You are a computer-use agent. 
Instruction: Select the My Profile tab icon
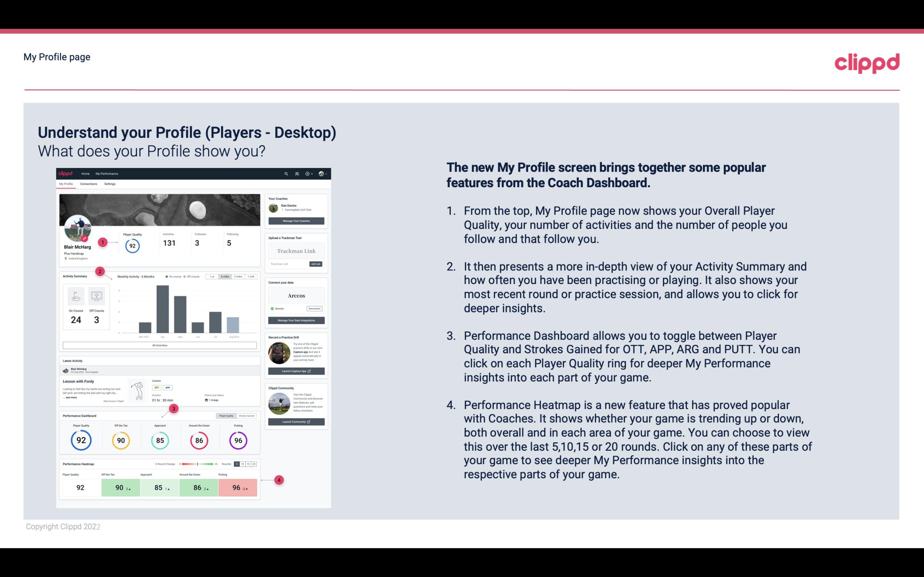tap(65, 185)
